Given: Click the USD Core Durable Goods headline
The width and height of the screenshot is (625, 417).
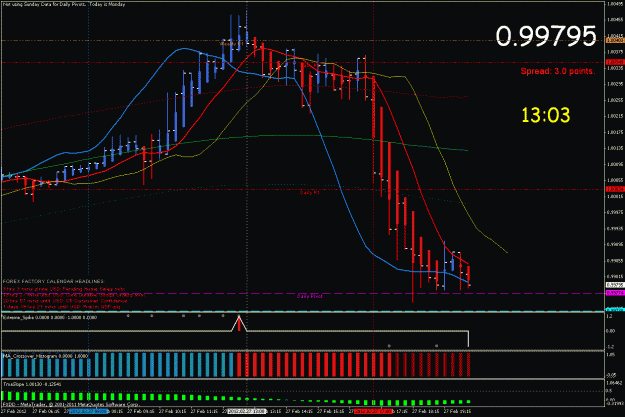Looking at the screenshot, I should (x=74, y=295).
